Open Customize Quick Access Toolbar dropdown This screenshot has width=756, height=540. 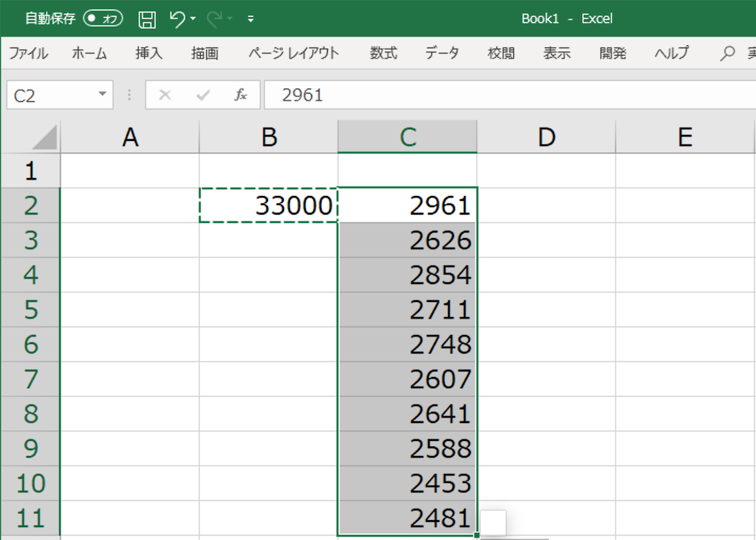click(x=251, y=19)
